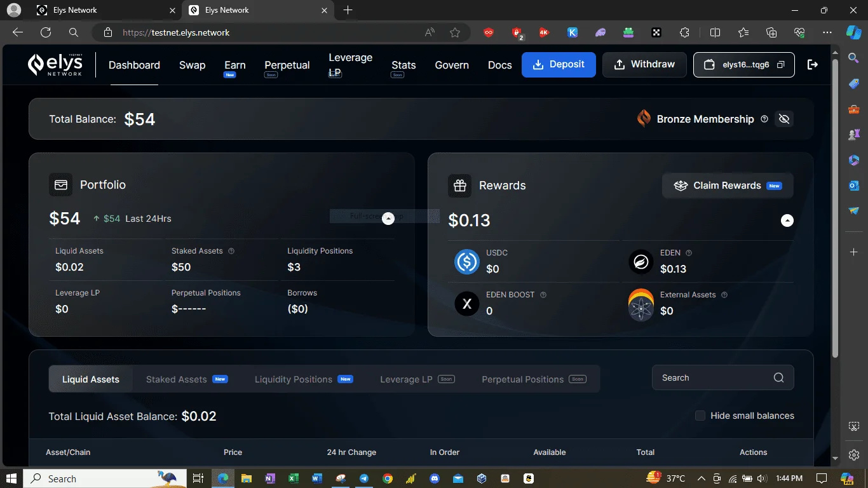Copy wallet address using copy icon
Image resolution: width=868 pixels, height=488 pixels.
pos(781,65)
